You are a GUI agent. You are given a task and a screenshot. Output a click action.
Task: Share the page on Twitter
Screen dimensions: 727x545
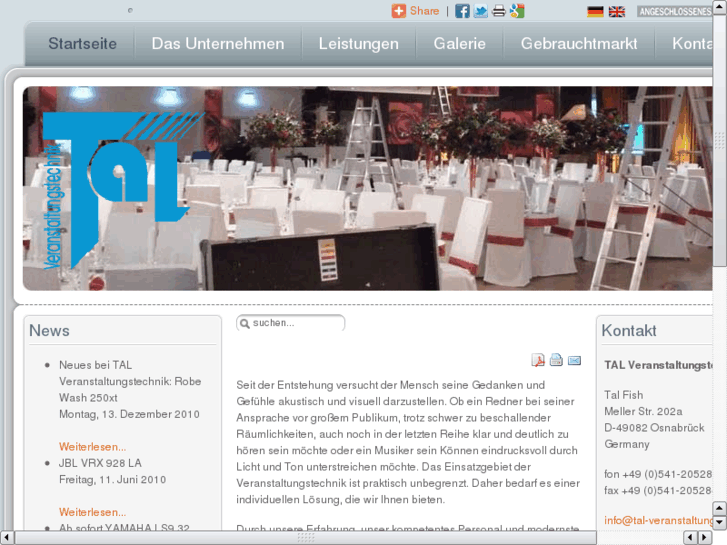[x=480, y=11]
